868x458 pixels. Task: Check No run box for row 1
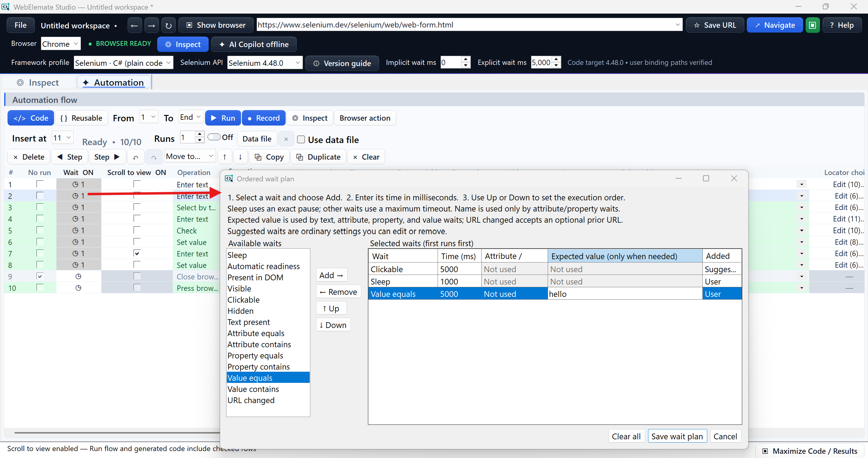pos(40,184)
